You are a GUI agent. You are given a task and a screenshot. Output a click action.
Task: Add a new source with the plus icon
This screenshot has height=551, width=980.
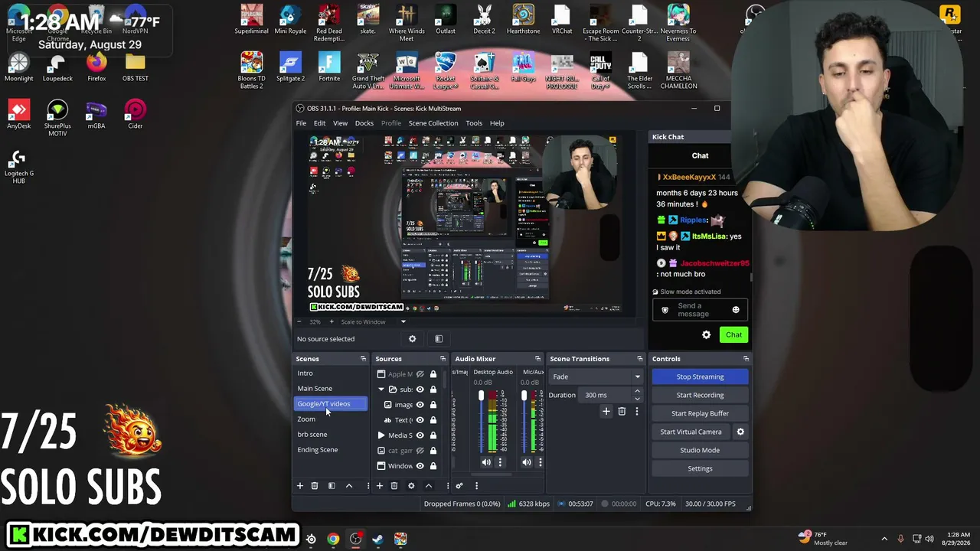[379, 486]
